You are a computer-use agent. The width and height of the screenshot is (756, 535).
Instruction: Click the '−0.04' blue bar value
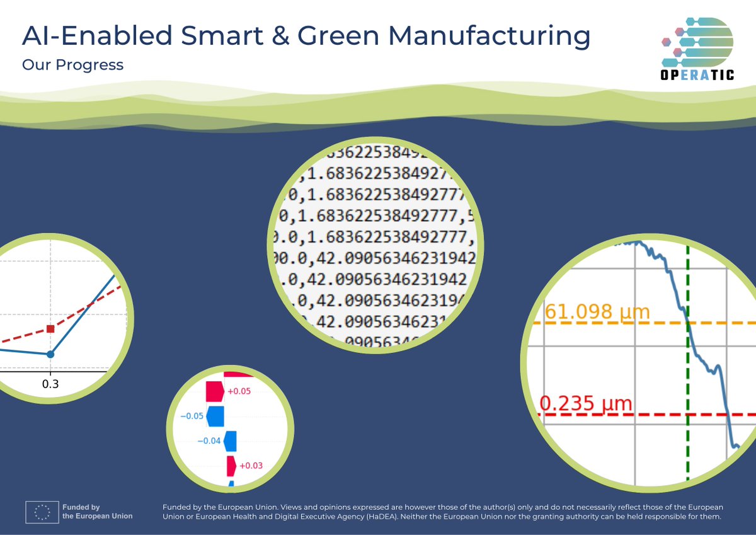click(209, 441)
